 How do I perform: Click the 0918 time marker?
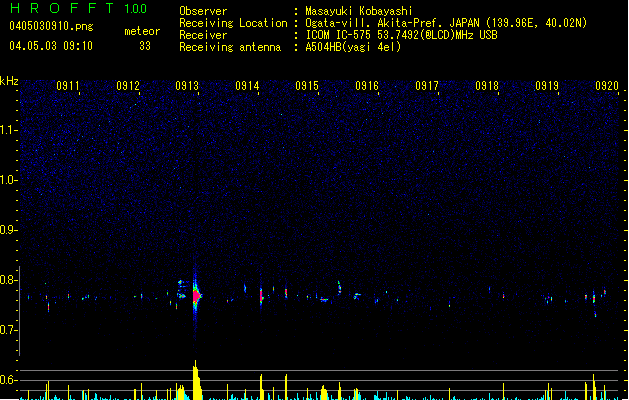pos(487,86)
